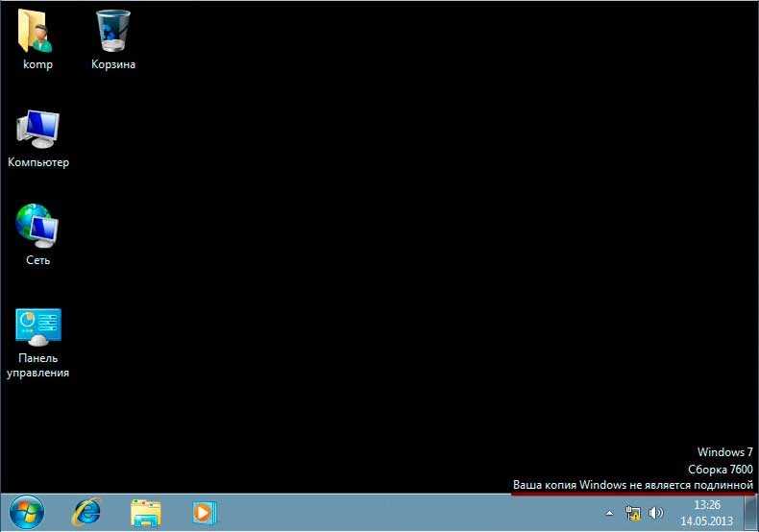Click the date 14.05.2013 in tray

pos(707,520)
